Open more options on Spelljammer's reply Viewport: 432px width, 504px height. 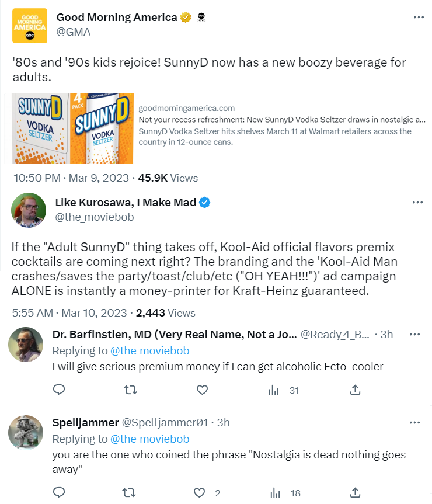(415, 422)
